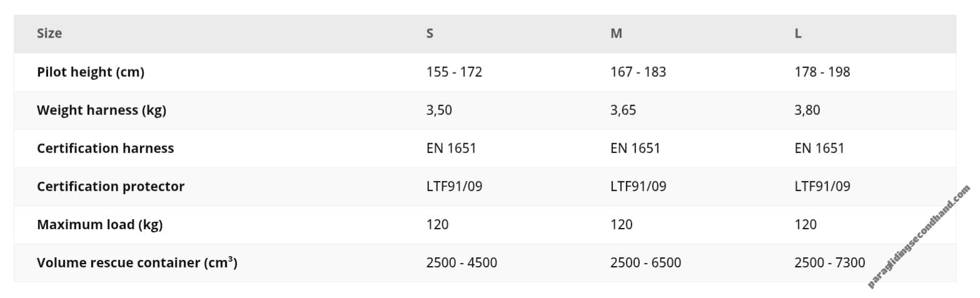
Task: Select harness weight value '3,80'
Action: point(807,110)
